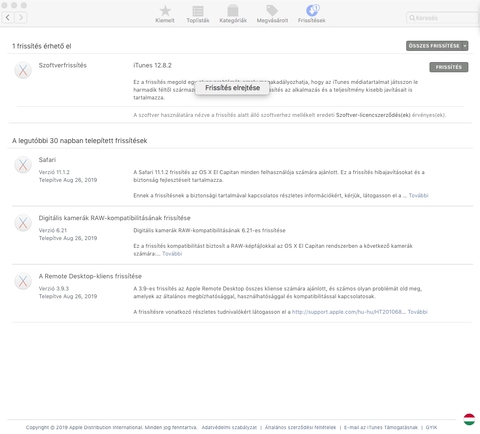The width and height of the screenshot is (480, 434).
Task: Open the Adatvédelmi szabályzat footer link
Action: 229,427
